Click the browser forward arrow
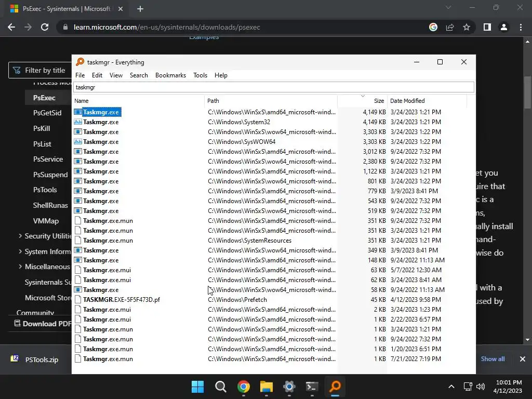 pyautogui.click(x=28, y=27)
